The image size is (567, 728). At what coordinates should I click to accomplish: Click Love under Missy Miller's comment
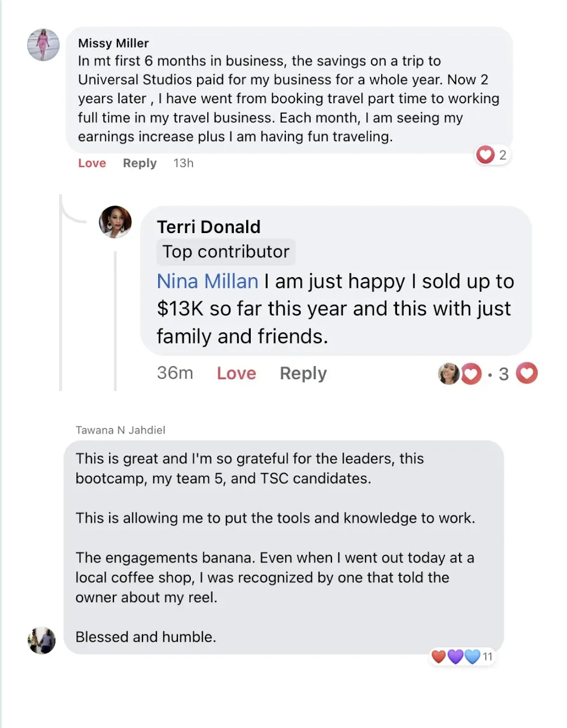(x=92, y=163)
